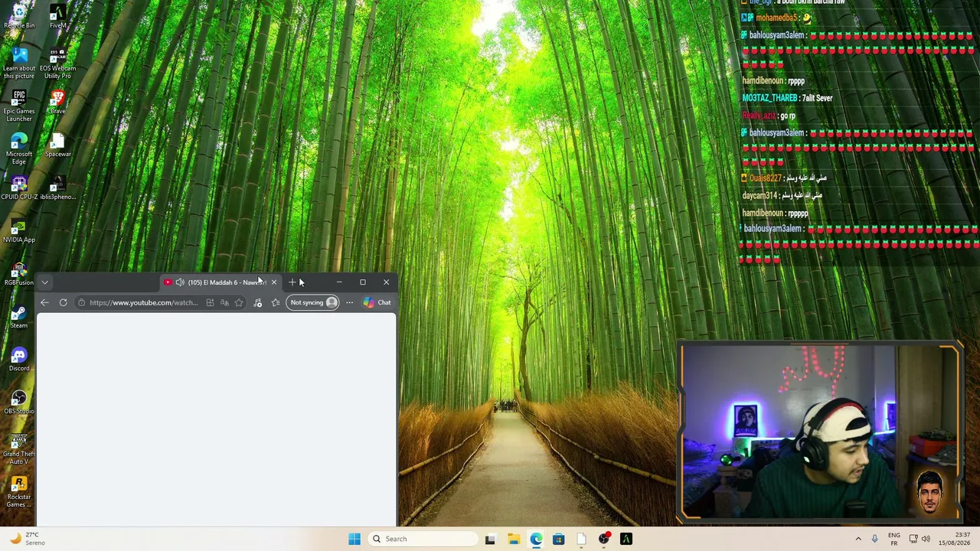Switch to Microsoft Edge on the taskbar

click(x=536, y=539)
